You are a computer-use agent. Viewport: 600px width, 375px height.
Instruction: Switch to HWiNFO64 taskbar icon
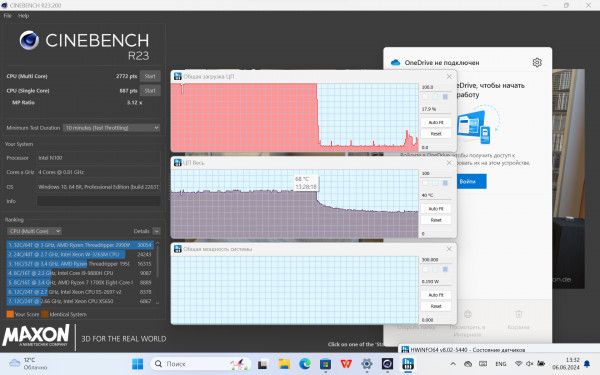click(408, 364)
